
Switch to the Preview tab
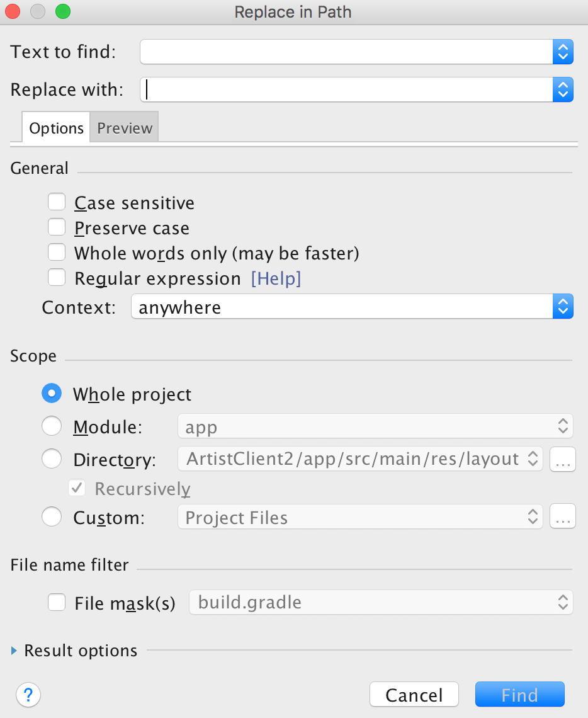coord(125,128)
